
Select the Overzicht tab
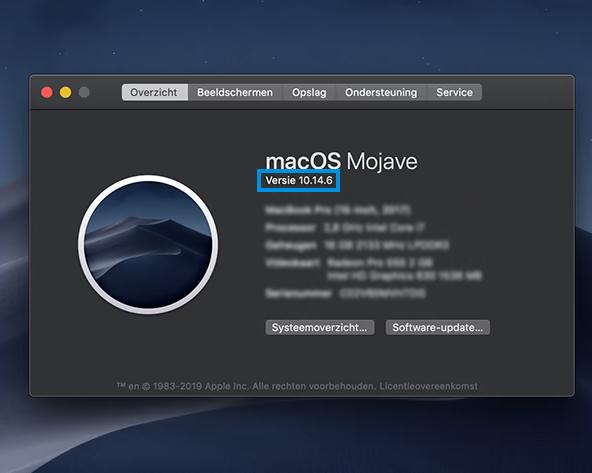click(154, 92)
